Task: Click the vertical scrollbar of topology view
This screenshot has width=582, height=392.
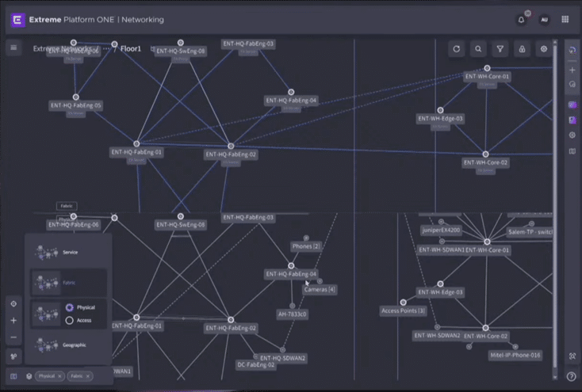Action: (555, 210)
